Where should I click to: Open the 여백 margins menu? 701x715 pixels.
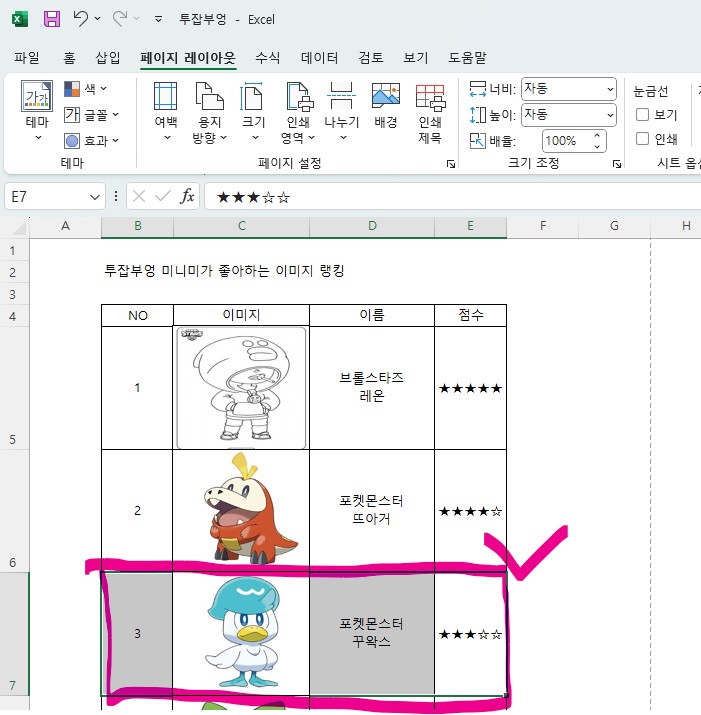click(x=166, y=112)
